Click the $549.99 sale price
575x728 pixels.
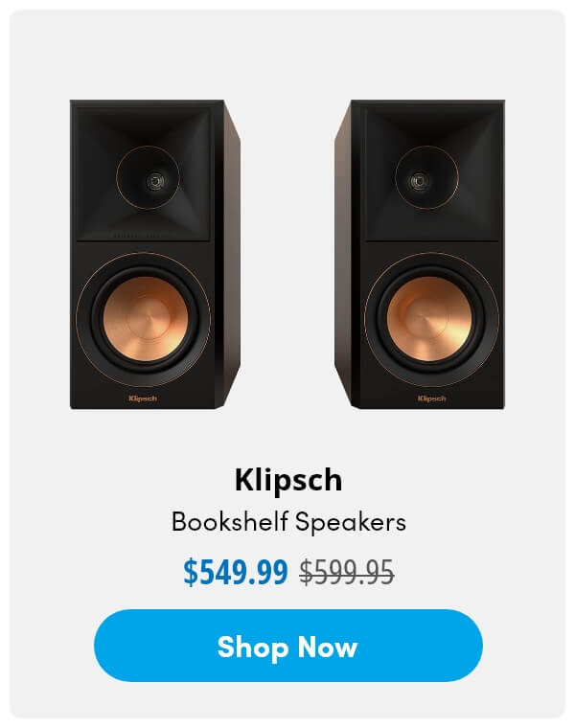click(236, 572)
